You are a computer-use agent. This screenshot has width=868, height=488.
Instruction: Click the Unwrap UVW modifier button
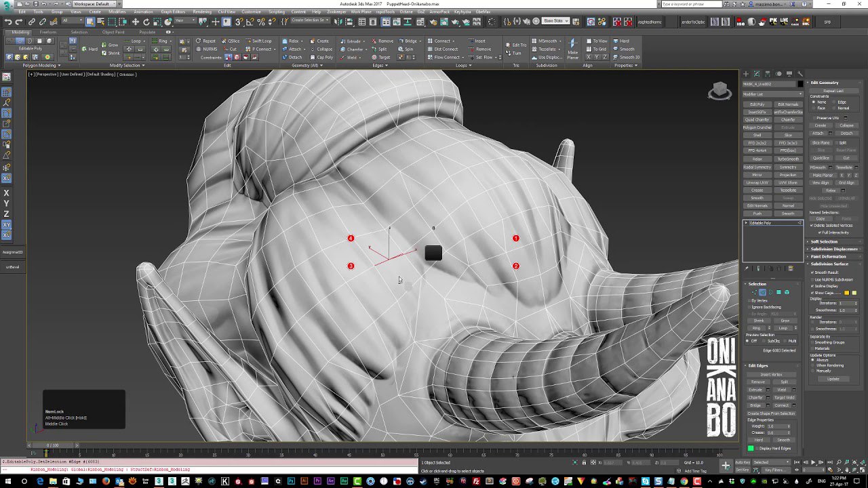pyautogui.click(x=757, y=182)
